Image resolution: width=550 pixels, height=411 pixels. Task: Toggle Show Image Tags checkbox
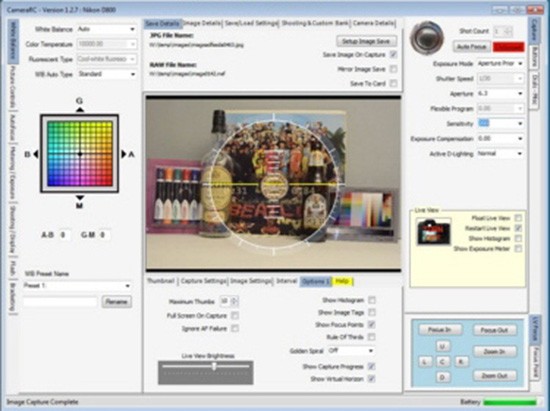point(371,312)
